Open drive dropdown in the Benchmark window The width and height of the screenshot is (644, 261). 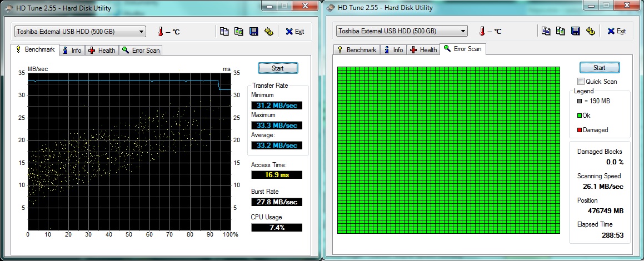[x=141, y=32]
